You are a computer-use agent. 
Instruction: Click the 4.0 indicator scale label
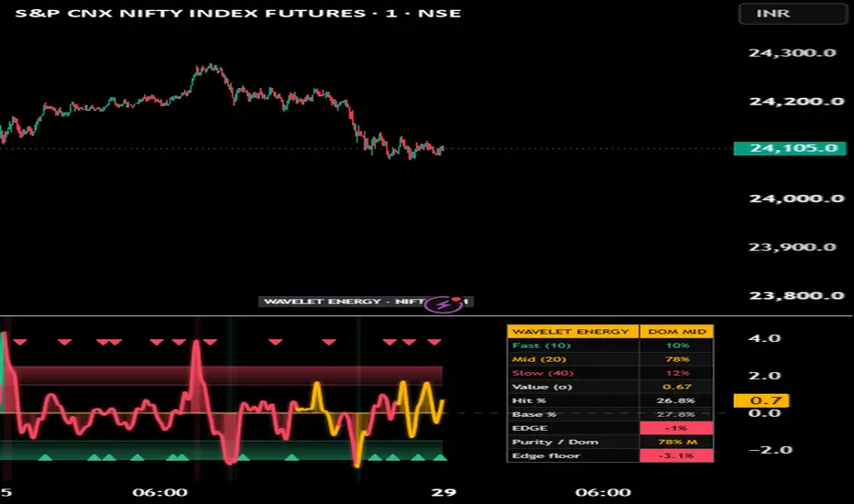coord(765,338)
